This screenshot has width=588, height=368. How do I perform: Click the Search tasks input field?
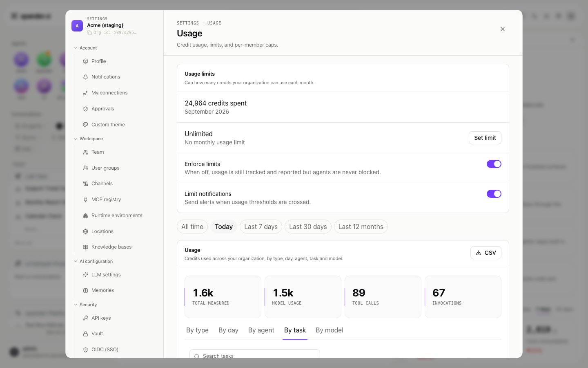point(255,354)
